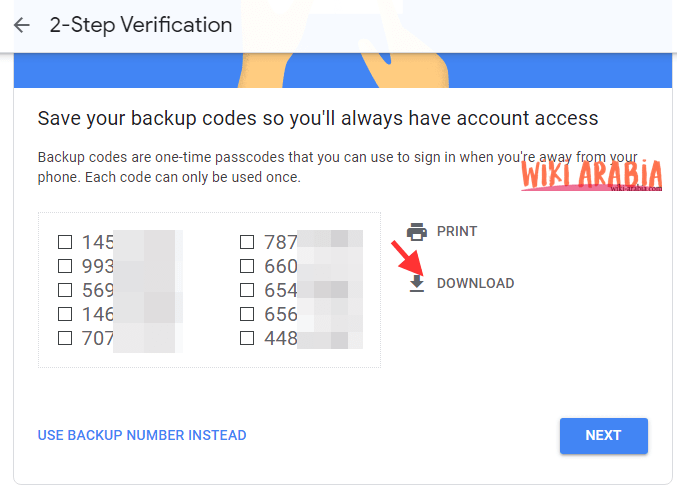The height and width of the screenshot is (492, 677).
Task: Tick the checkbox for code 654
Action: pyautogui.click(x=247, y=290)
